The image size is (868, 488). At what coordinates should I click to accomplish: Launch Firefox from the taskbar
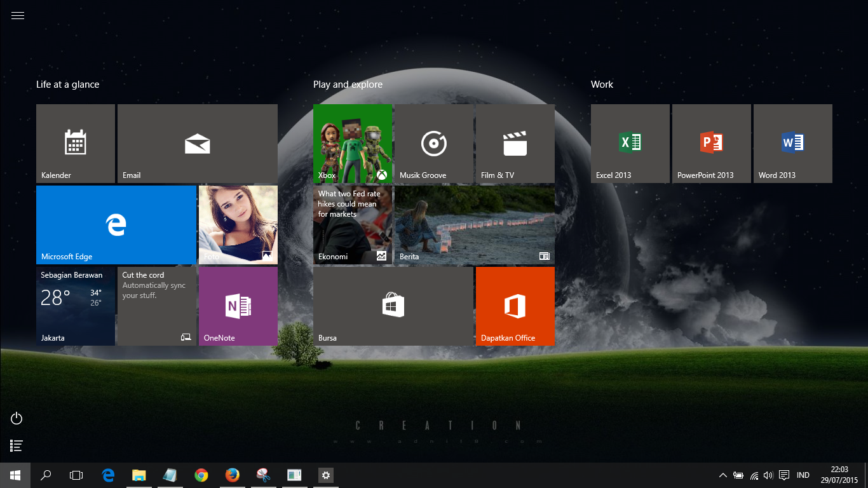pyautogui.click(x=232, y=475)
